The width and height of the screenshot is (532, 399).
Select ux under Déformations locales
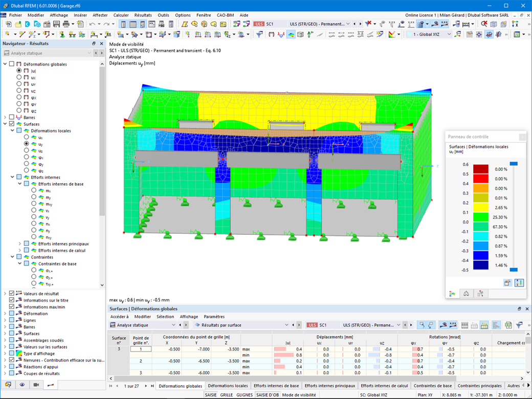[27, 137]
